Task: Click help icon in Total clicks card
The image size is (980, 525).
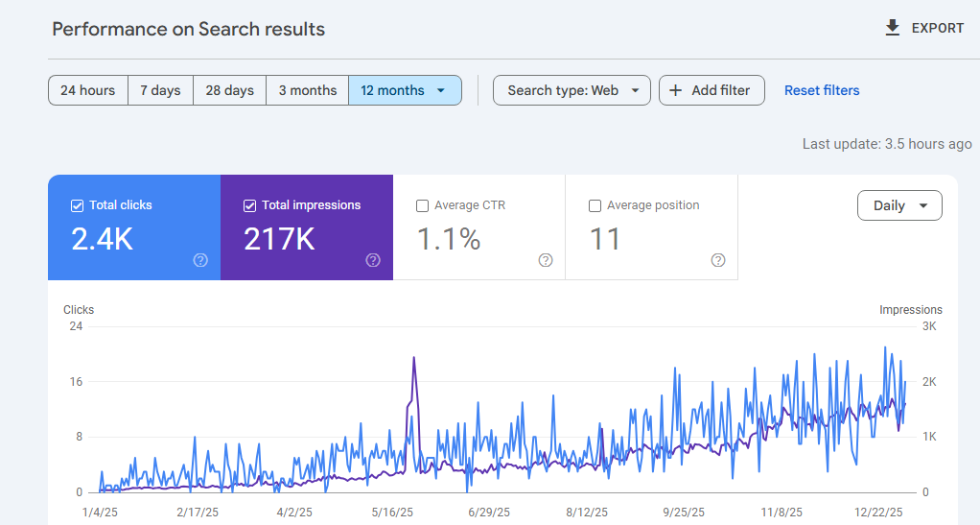Action: pos(200,260)
